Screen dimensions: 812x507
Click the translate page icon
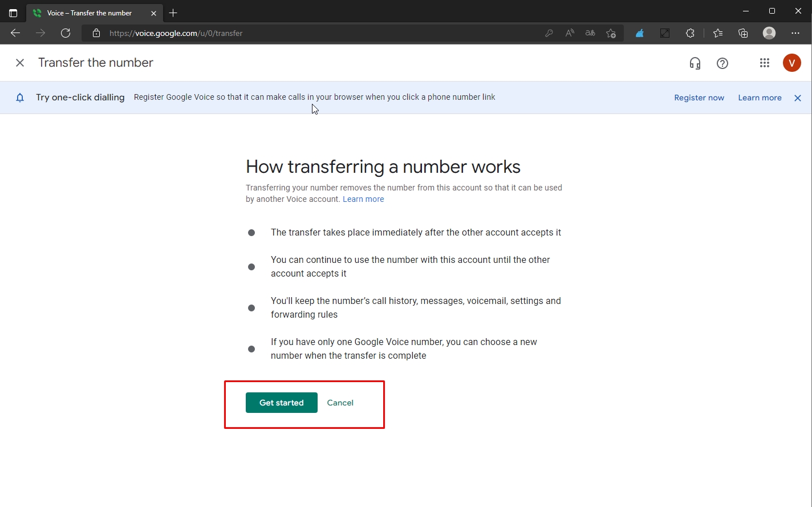(590, 33)
